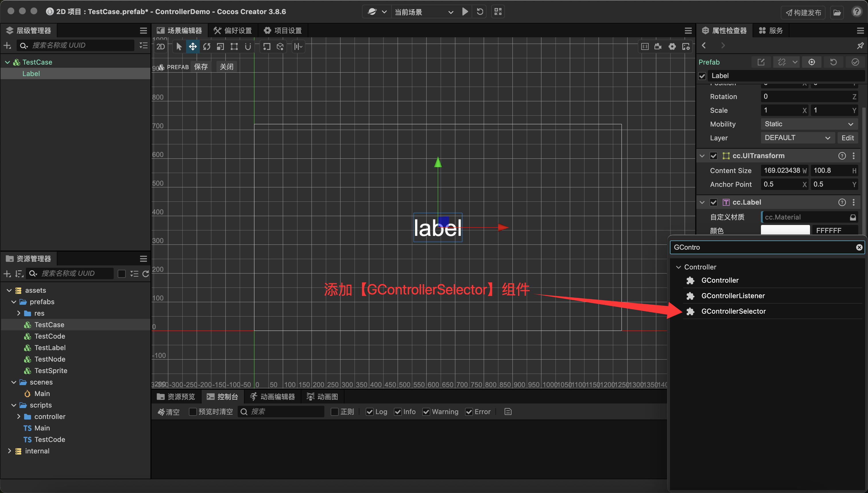Click the scene camera settings icon

pyautogui.click(x=658, y=46)
